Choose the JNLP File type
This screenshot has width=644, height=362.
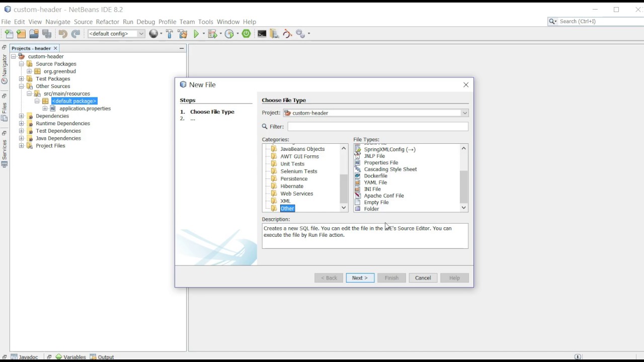tap(374, 156)
